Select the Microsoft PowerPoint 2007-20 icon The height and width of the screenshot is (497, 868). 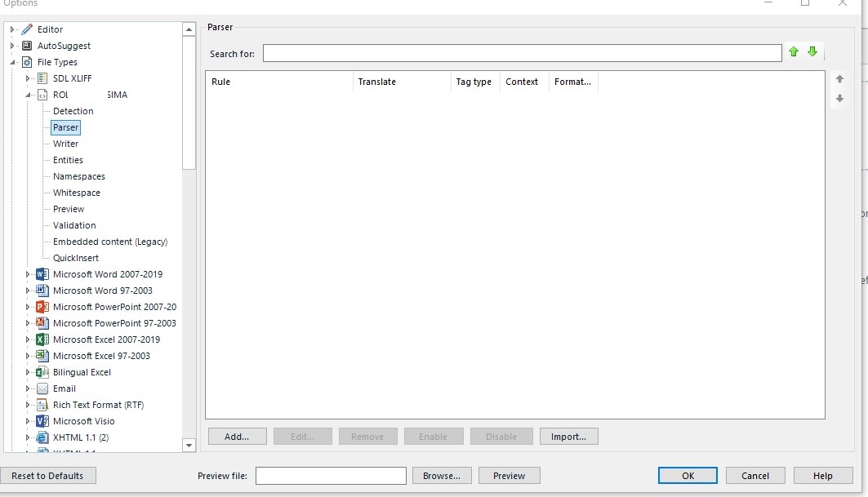pyautogui.click(x=41, y=307)
